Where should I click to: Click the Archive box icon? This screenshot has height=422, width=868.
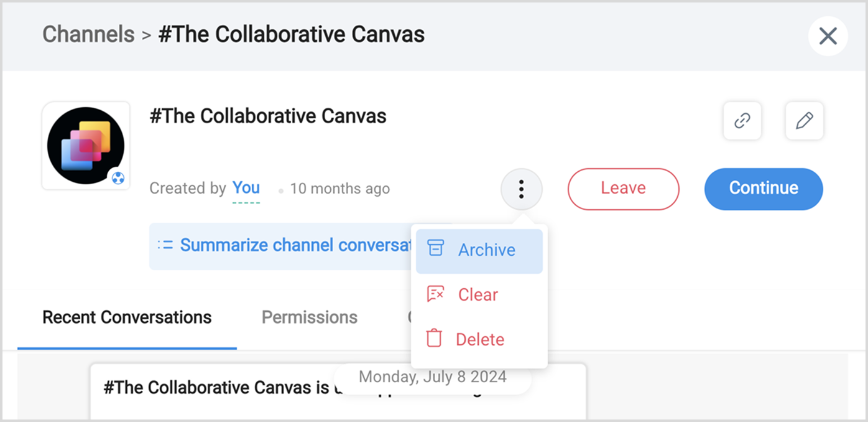point(436,248)
